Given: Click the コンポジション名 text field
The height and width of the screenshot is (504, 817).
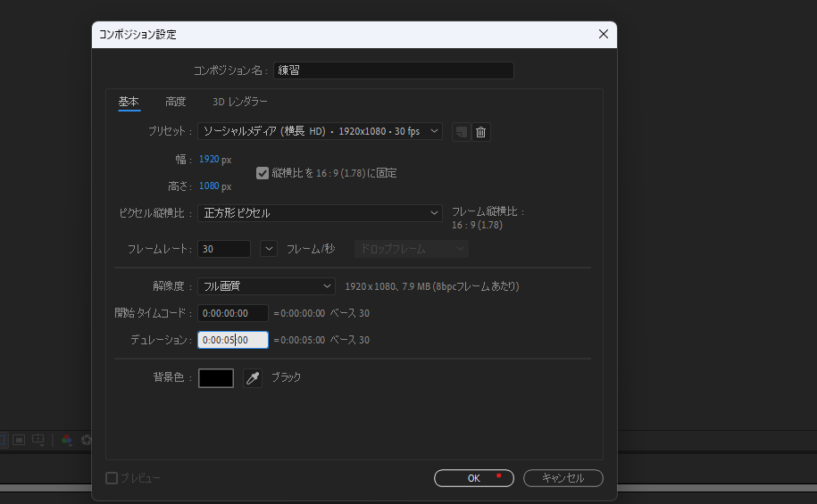Looking at the screenshot, I should pyautogui.click(x=393, y=70).
